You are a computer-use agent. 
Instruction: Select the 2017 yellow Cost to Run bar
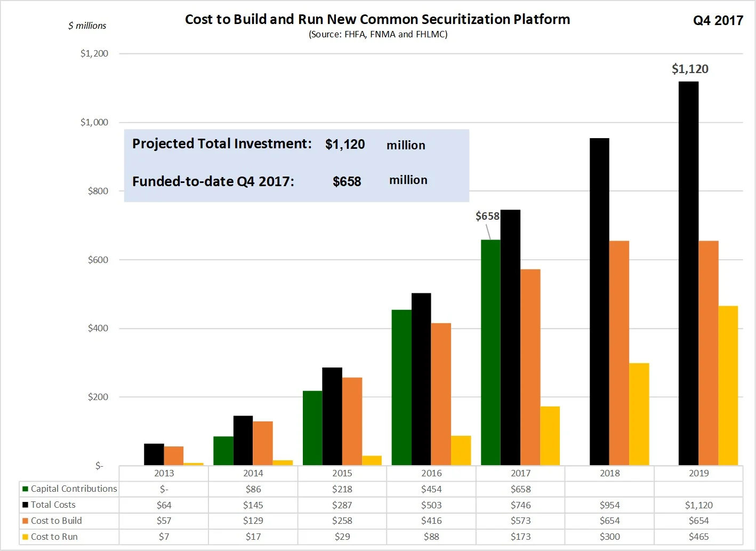[x=550, y=436]
